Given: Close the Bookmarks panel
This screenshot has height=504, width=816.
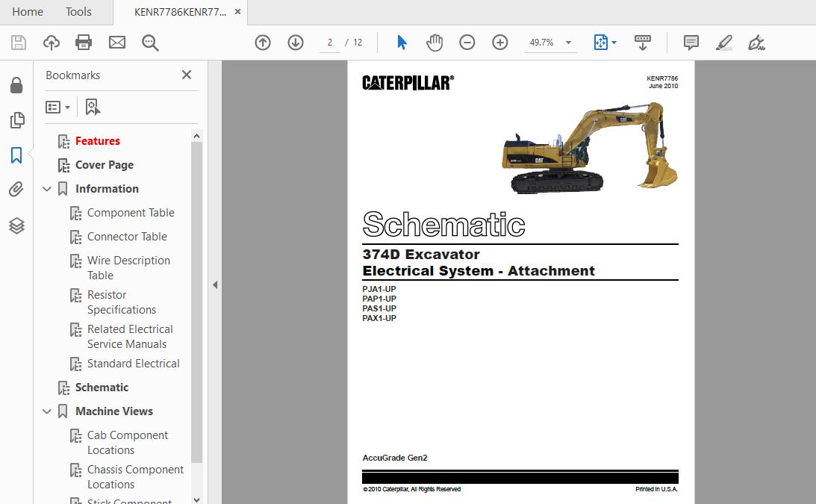Looking at the screenshot, I should click(x=187, y=75).
